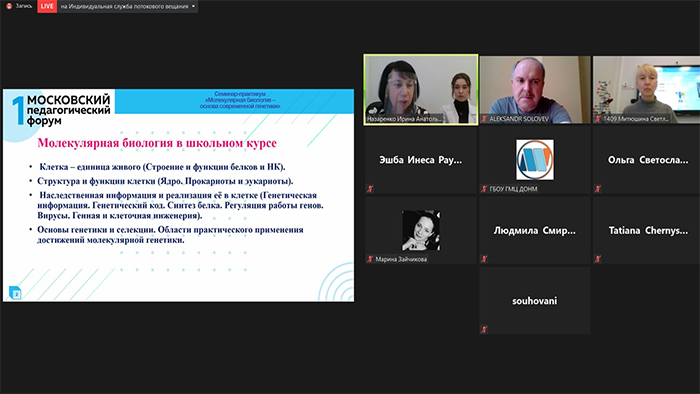
Task: Click bullet Структура и функции клетки
Action: (x=165, y=181)
